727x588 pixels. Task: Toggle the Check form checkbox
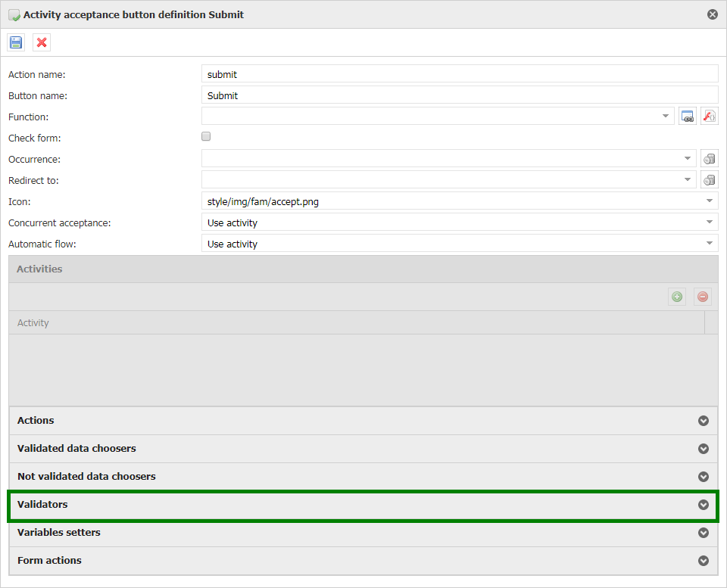[x=206, y=136]
